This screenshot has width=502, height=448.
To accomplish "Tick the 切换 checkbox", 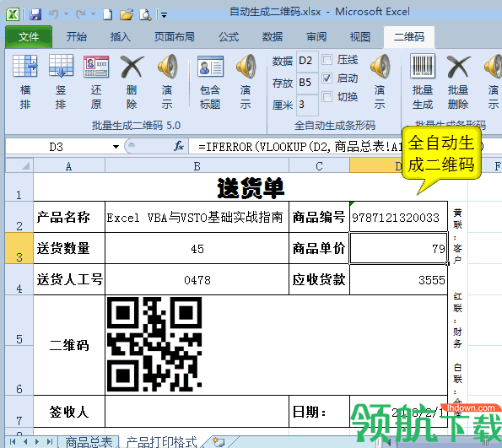I will pyautogui.click(x=327, y=96).
